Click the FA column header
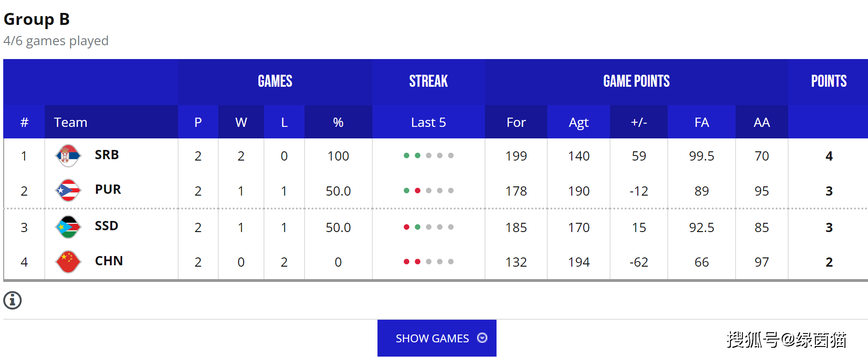This screenshot has height=358, width=868. pyautogui.click(x=701, y=122)
